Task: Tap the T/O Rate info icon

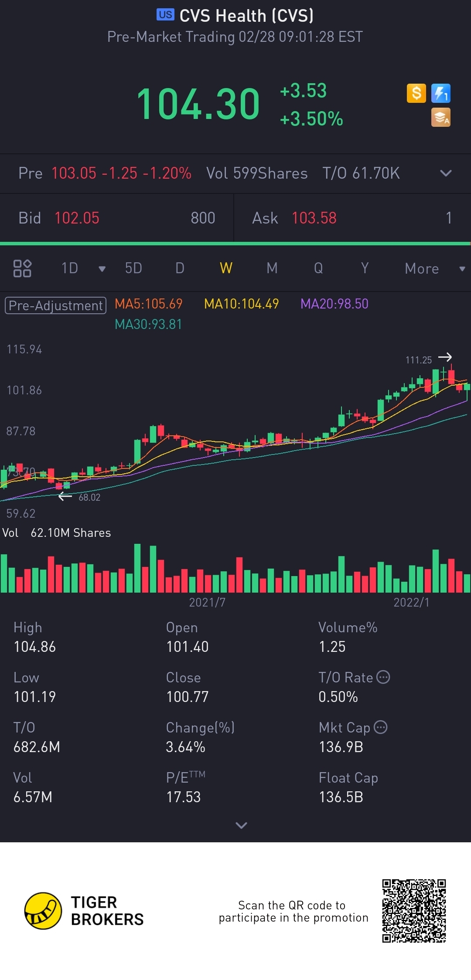Action: [383, 677]
